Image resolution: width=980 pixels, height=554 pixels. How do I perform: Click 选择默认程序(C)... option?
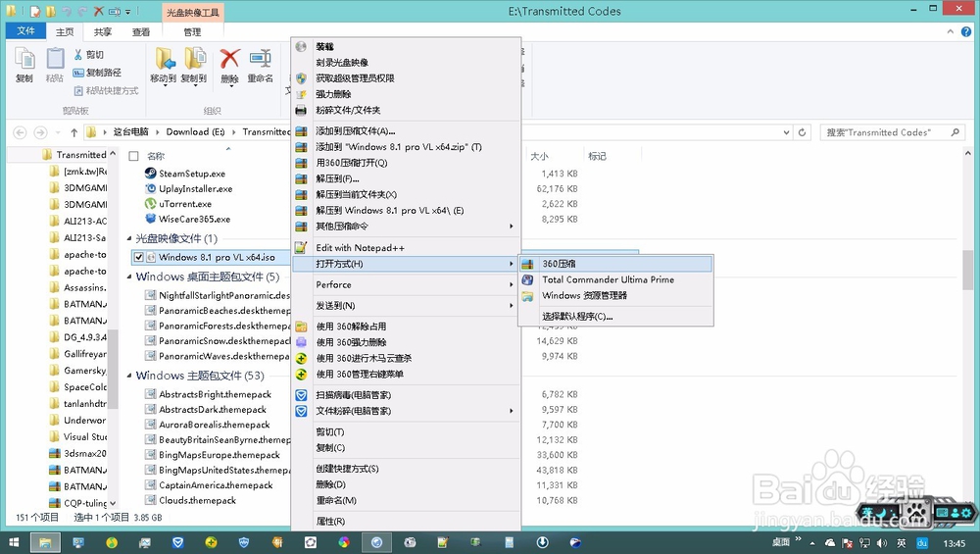(615, 317)
